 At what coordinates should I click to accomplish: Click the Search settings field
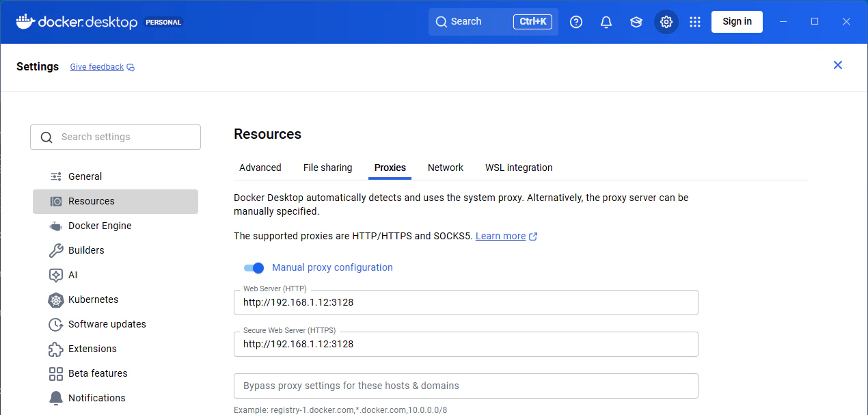(x=116, y=137)
